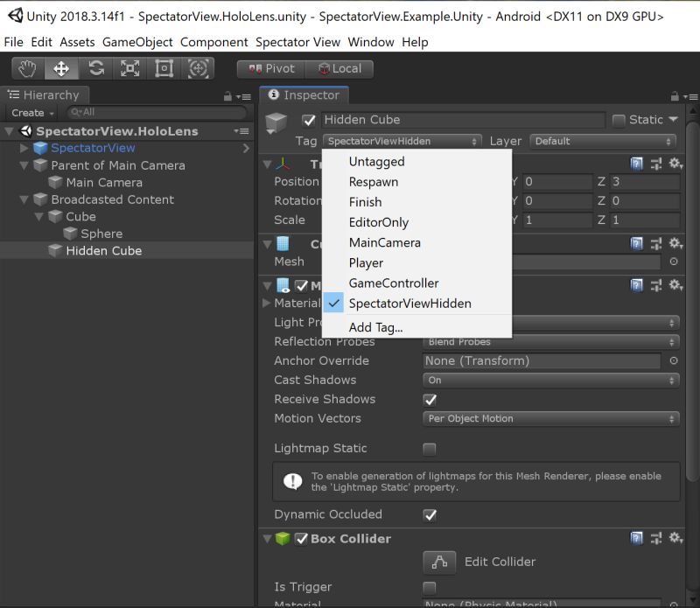Open SpectatorView prefab via arrow chevron

click(x=246, y=148)
